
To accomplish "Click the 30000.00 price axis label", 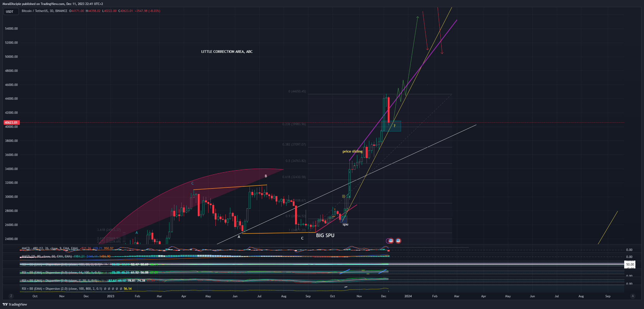I will coord(11,197).
